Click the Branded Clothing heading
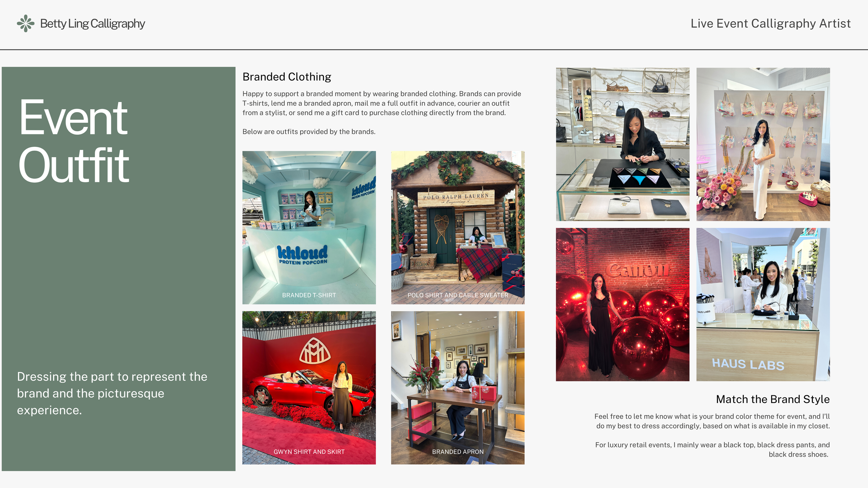868x488 pixels. [287, 77]
